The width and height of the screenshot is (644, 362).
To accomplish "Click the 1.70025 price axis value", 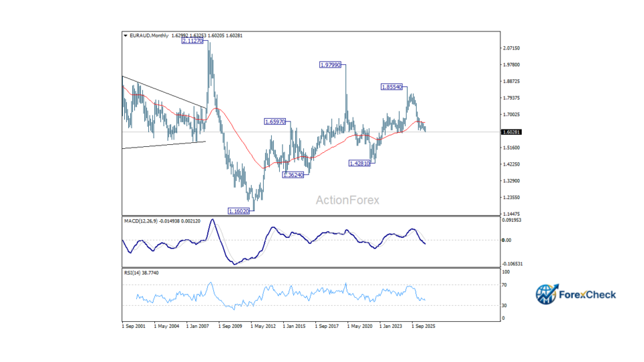I will click(x=511, y=115).
